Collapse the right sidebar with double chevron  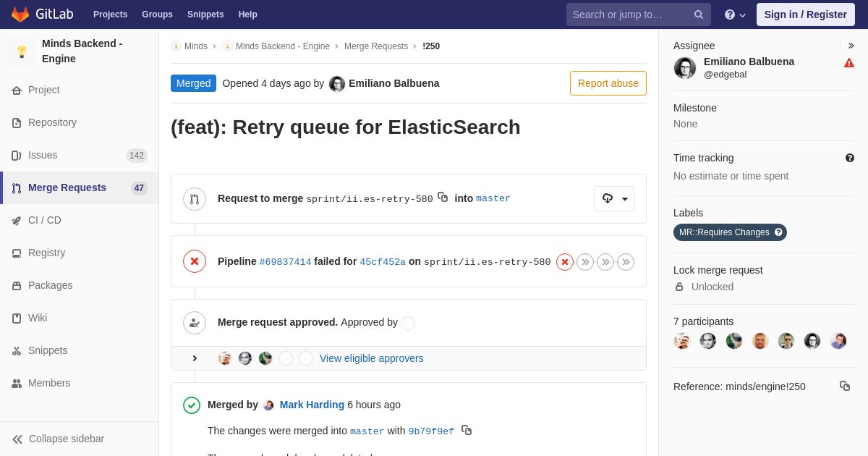[x=851, y=46]
